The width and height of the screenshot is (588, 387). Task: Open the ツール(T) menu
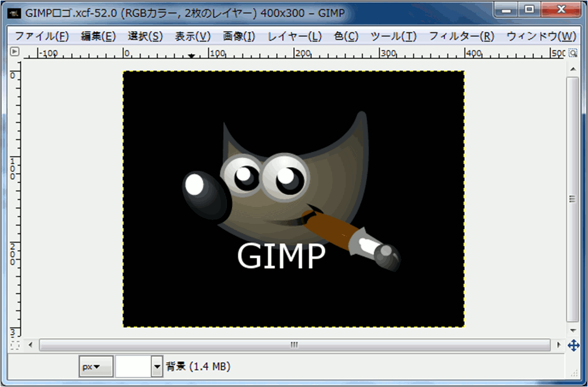pos(393,37)
